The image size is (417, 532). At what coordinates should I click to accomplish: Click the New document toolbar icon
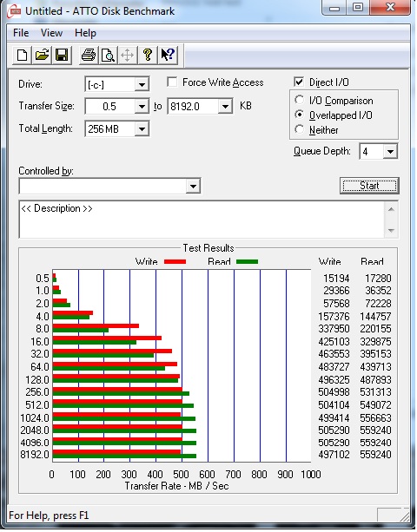(x=22, y=55)
